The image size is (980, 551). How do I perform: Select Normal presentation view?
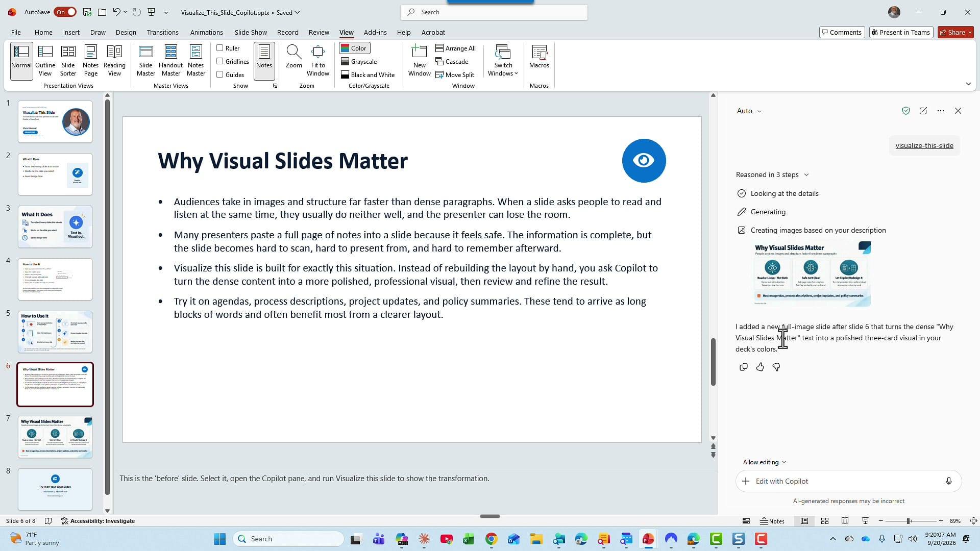pyautogui.click(x=21, y=61)
